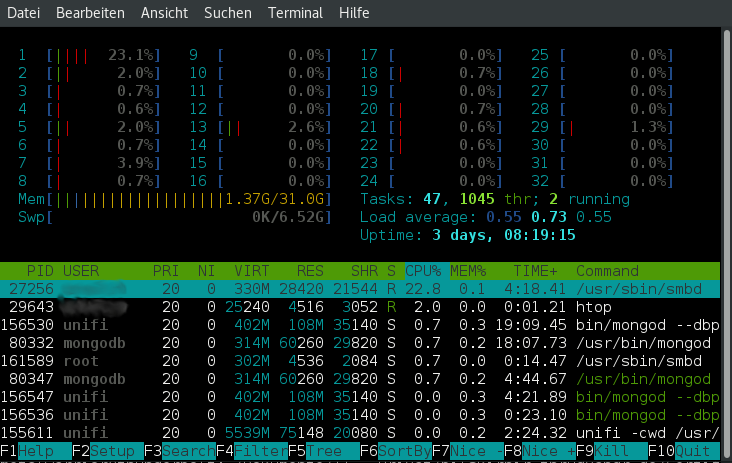
Task: Click the Tasks count line
Action: click(x=495, y=199)
